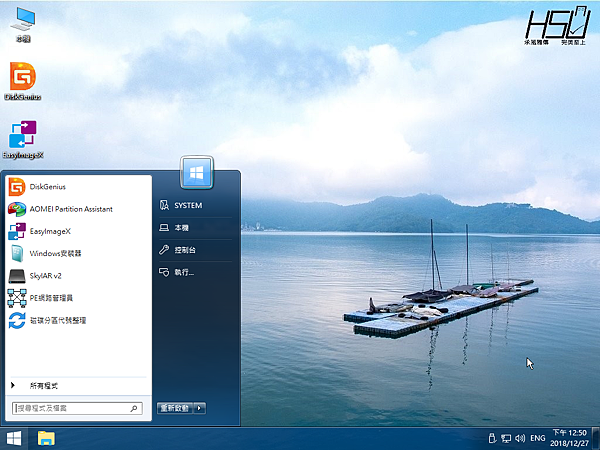
Task: Open the arrow next to the restart button
Action: point(200,408)
